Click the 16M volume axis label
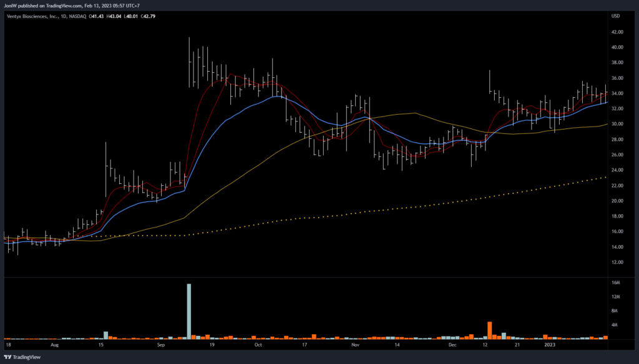The height and width of the screenshot is (364, 639). [615, 283]
